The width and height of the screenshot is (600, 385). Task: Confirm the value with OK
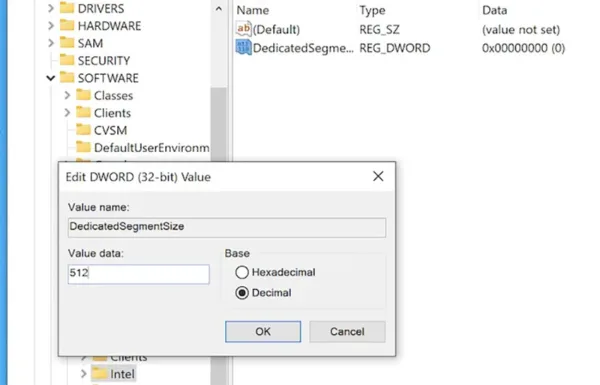(x=263, y=331)
